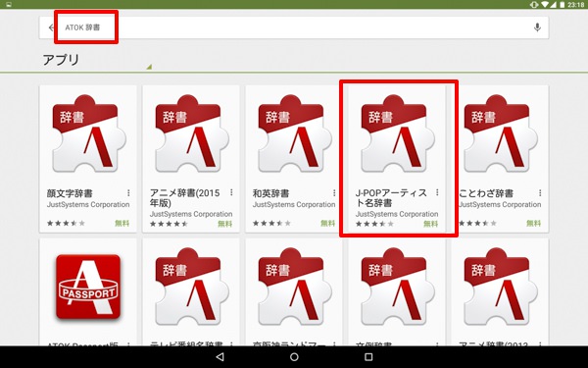Click the J-POPアーティスト名辞書 title text

tap(391, 198)
